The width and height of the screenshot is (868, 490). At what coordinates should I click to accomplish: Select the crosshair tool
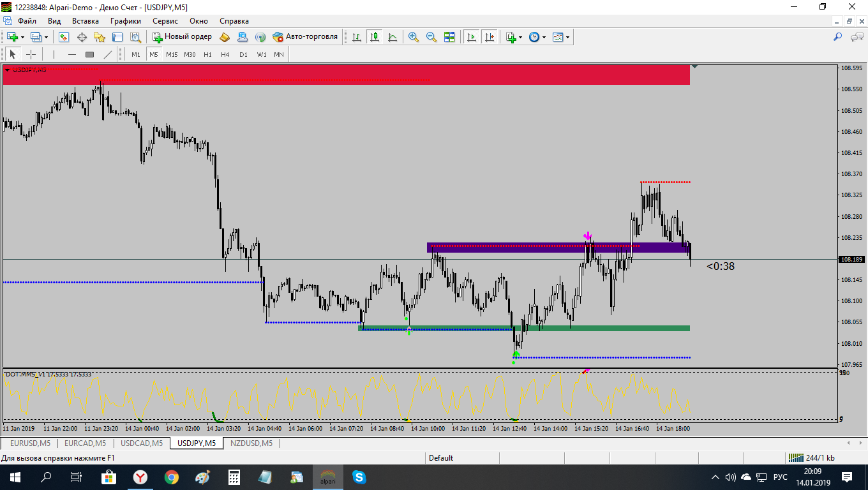tap(31, 54)
